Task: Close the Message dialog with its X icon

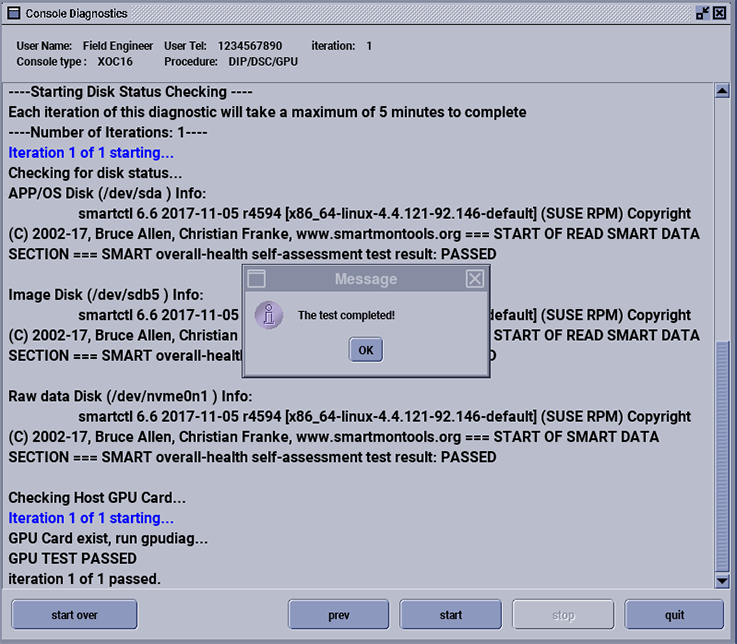Action: 475,279
